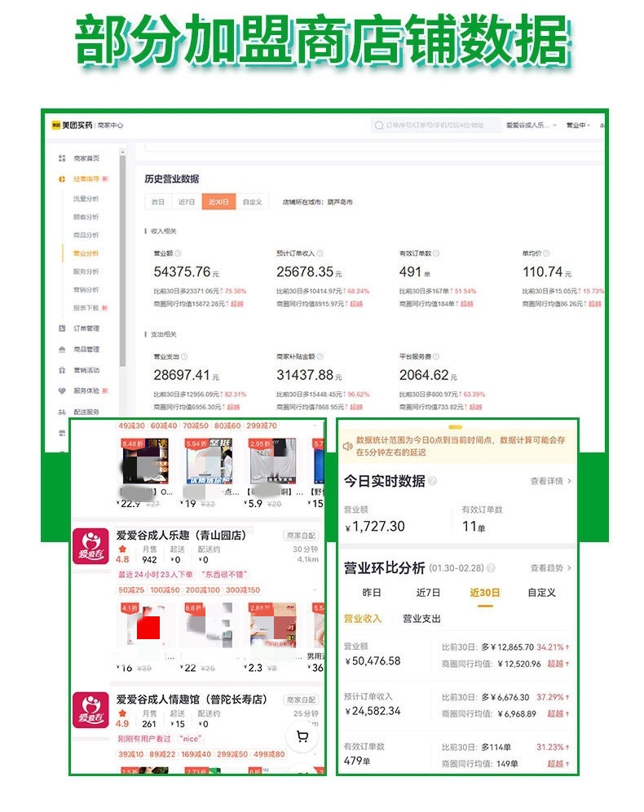Click the 商家首页 grid icon in sidebar
This screenshot has width=644, height=812.
click(x=62, y=158)
